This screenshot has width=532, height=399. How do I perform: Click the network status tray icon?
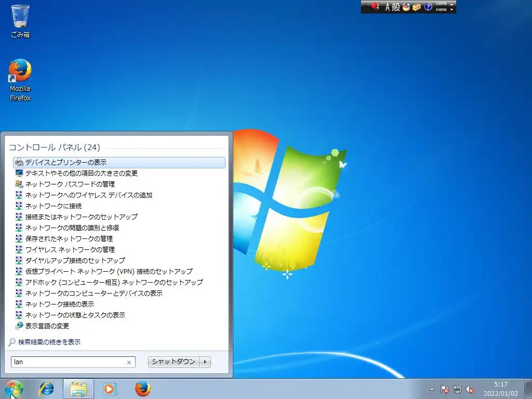point(457,389)
